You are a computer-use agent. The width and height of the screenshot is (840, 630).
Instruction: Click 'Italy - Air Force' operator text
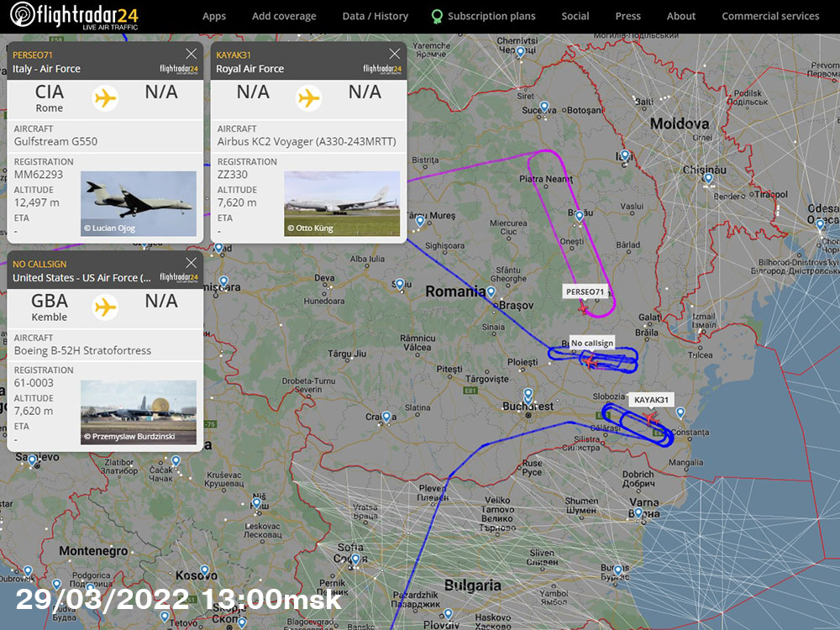(x=46, y=69)
